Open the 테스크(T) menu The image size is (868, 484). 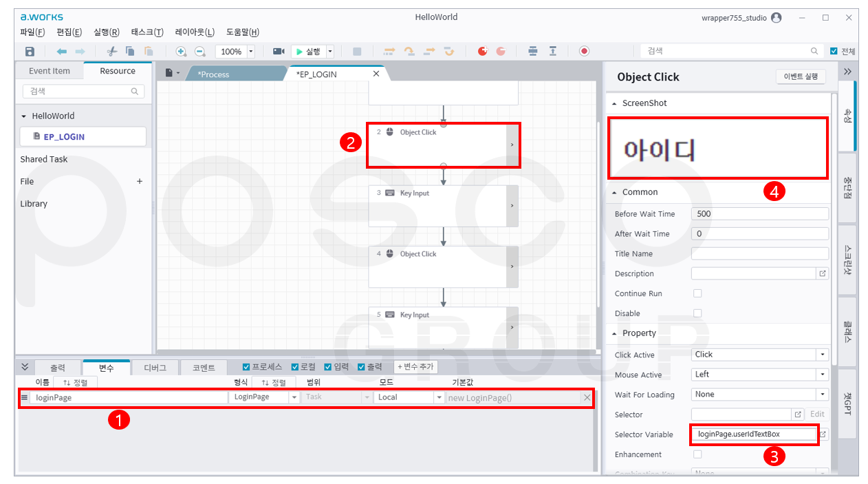(x=147, y=32)
